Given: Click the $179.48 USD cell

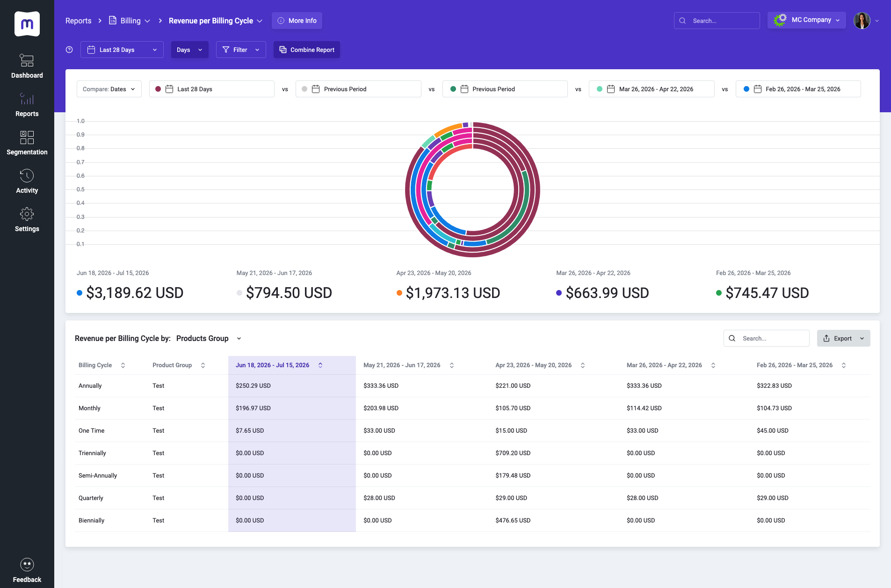Looking at the screenshot, I should [x=513, y=476].
